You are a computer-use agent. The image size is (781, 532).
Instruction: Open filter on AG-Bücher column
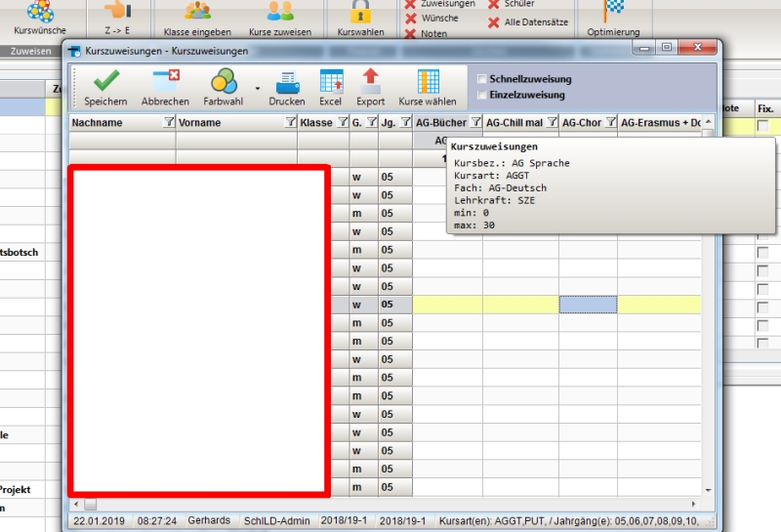[x=476, y=122]
